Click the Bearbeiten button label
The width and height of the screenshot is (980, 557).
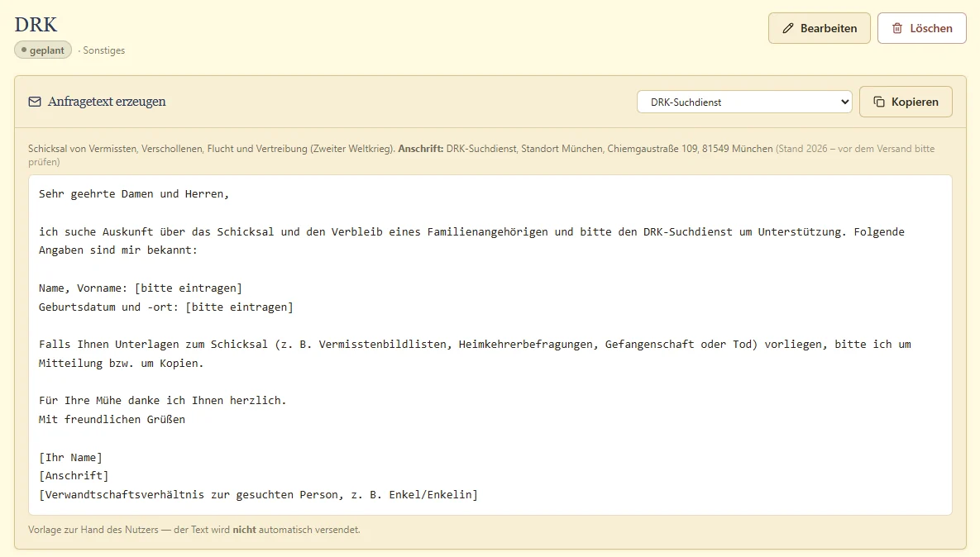point(828,28)
